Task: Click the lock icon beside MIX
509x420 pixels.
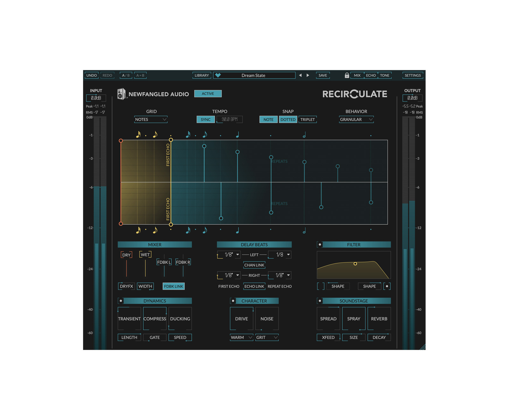Action: [346, 75]
